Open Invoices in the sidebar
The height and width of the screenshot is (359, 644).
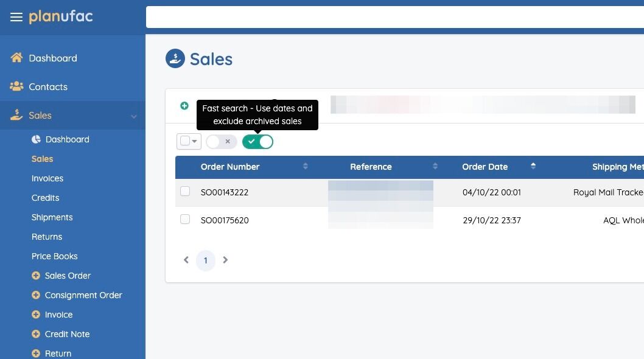pos(47,178)
